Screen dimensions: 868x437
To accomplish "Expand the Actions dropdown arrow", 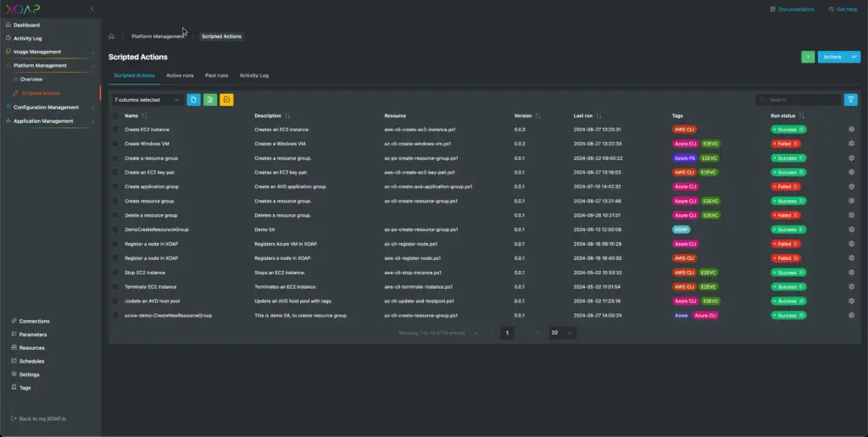I will click(x=854, y=57).
